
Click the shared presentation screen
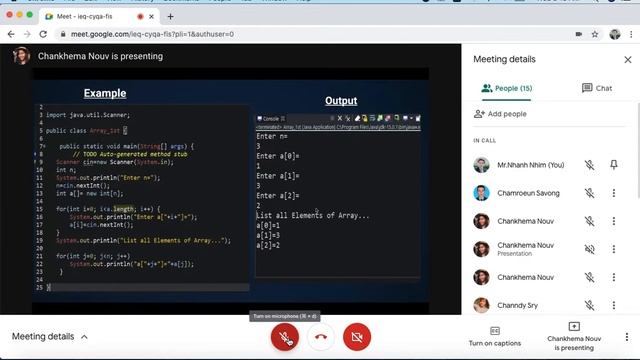[x=231, y=191]
